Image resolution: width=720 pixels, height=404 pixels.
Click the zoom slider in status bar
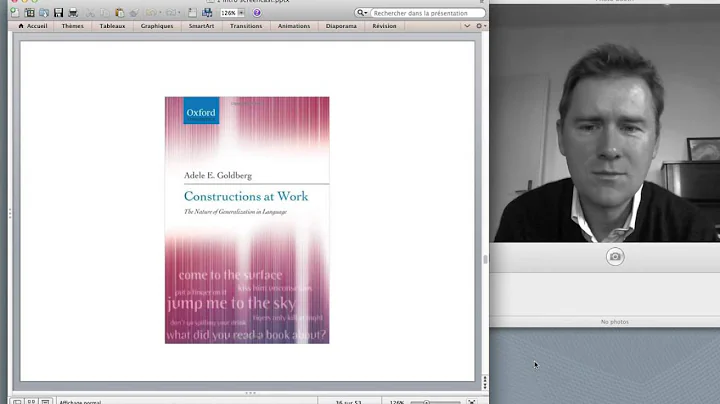(x=435, y=402)
